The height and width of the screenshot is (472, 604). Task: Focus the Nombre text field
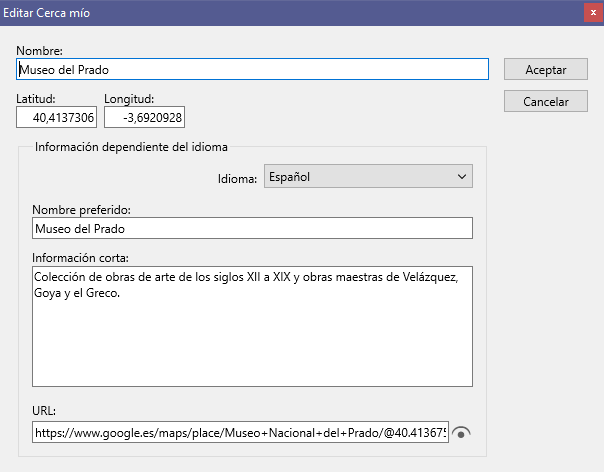click(x=252, y=69)
